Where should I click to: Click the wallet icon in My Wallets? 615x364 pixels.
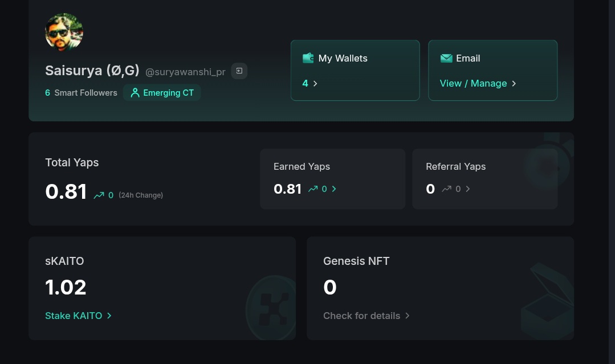tap(308, 58)
